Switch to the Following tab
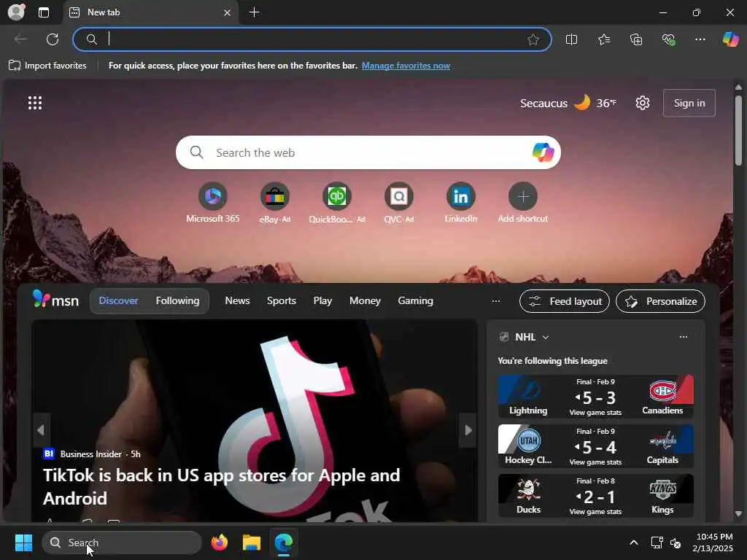This screenshot has height=560, width=747. coord(177,301)
